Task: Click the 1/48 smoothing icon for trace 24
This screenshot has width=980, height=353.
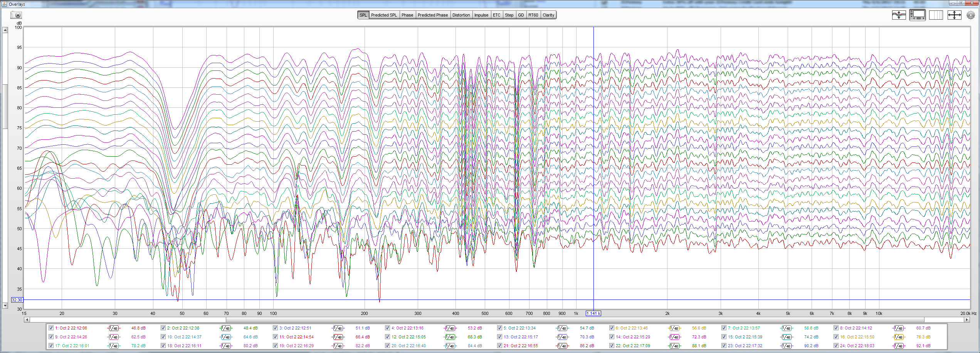Action: coord(899,346)
